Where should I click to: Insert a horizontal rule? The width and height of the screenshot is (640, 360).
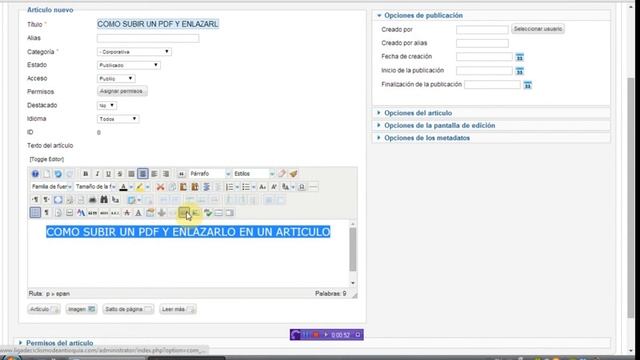313,187
